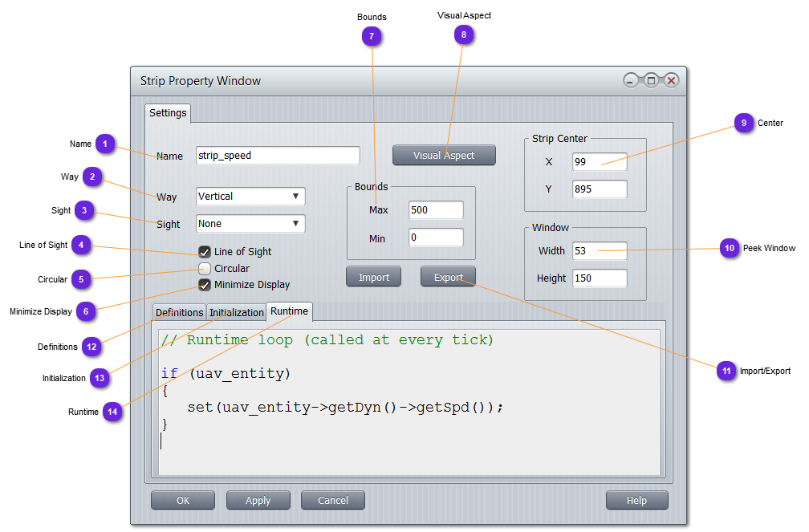Viewport: 809px width, 532px height.
Task: Click callout badge 9 next to Center
Action: click(744, 123)
